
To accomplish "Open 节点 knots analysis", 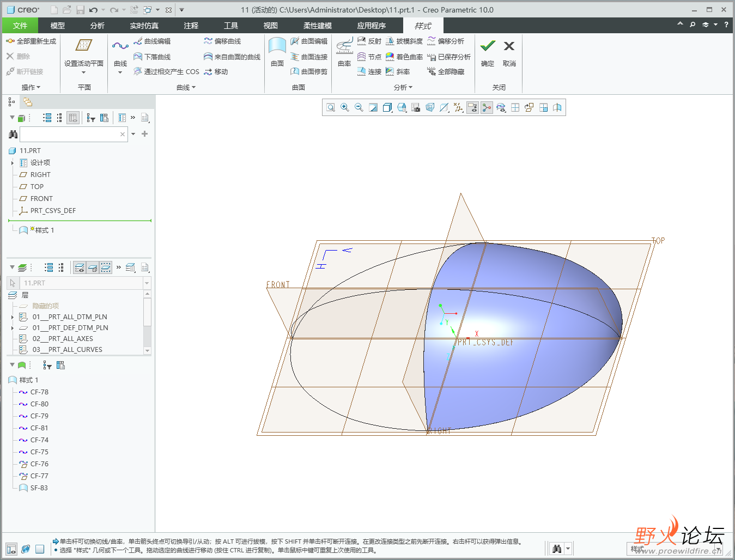I will [369, 57].
